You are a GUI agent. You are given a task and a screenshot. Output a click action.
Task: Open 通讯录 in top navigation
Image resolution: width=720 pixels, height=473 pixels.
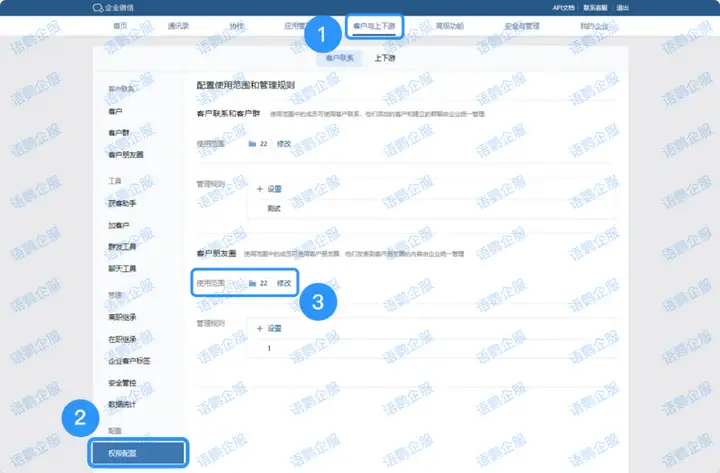180,25
